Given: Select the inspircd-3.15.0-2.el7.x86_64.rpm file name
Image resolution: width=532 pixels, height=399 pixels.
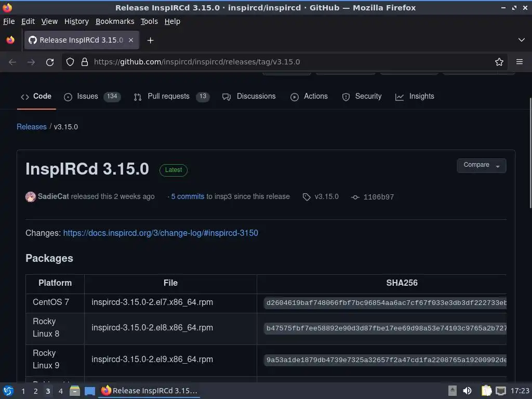Looking at the screenshot, I should [x=152, y=302].
